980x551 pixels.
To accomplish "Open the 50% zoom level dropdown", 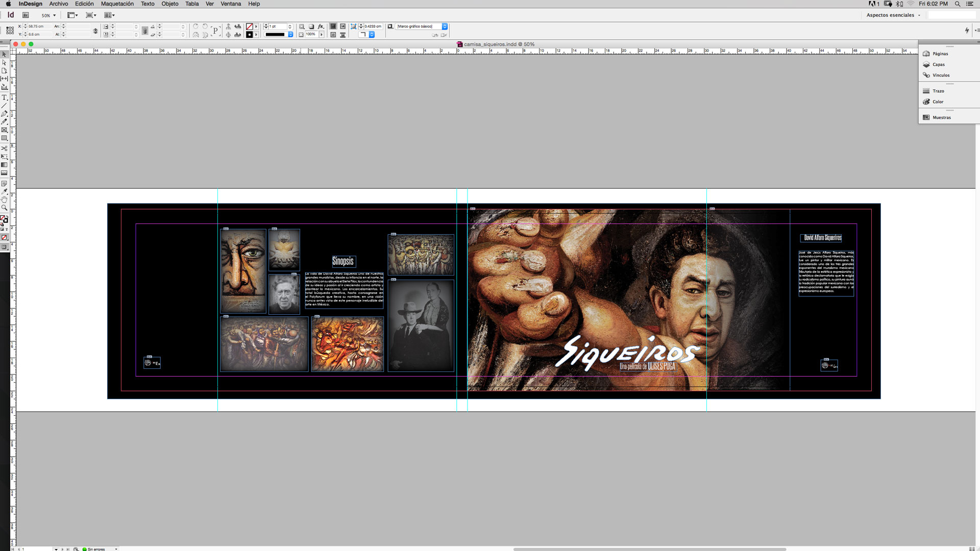I will point(48,15).
